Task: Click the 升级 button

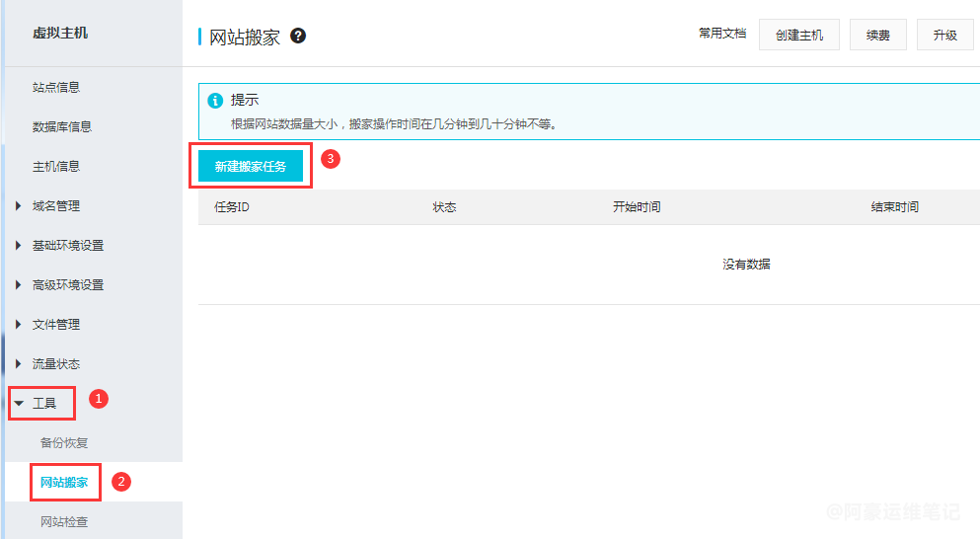Action: point(944,35)
